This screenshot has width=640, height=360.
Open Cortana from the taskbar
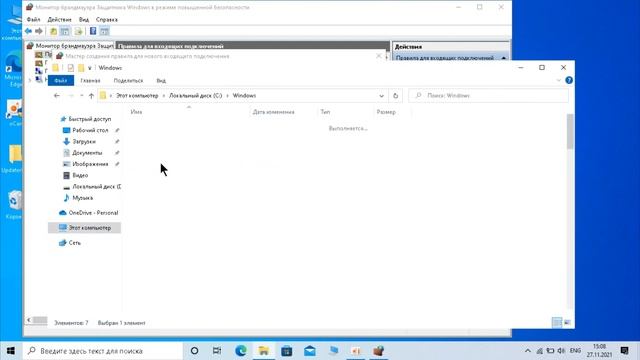pyautogui.click(x=194, y=351)
